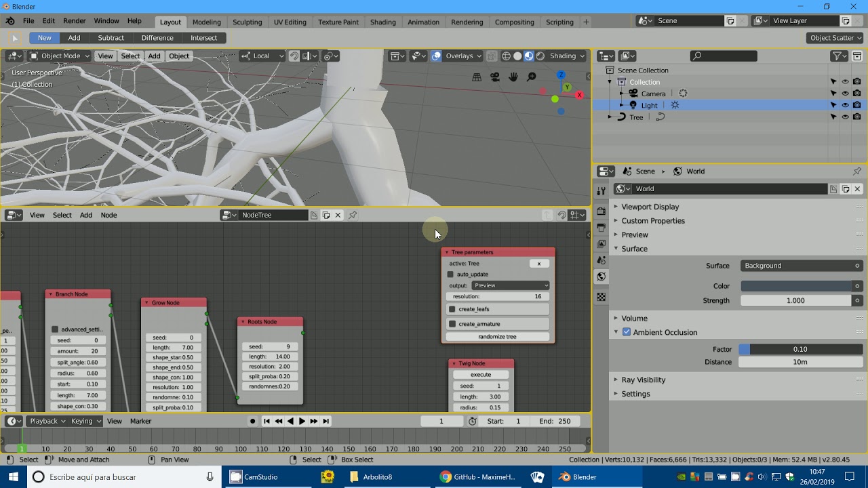This screenshot has height=488, width=868.
Task: Open the Scene properties tab
Action: click(601, 260)
